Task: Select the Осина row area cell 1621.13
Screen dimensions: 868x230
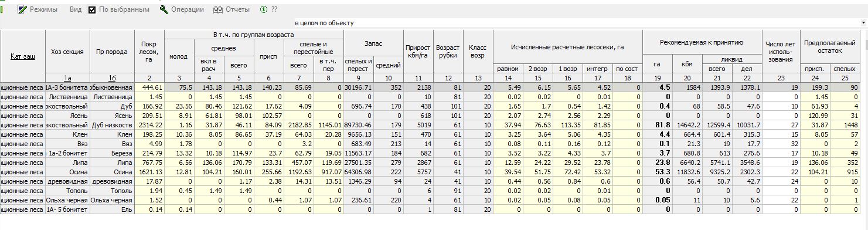Action: [149, 172]
